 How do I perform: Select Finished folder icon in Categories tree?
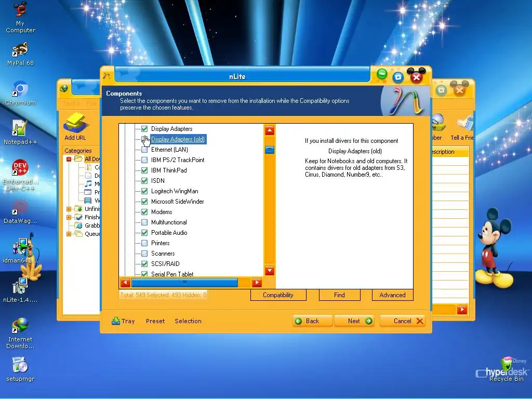click(79, 217)
